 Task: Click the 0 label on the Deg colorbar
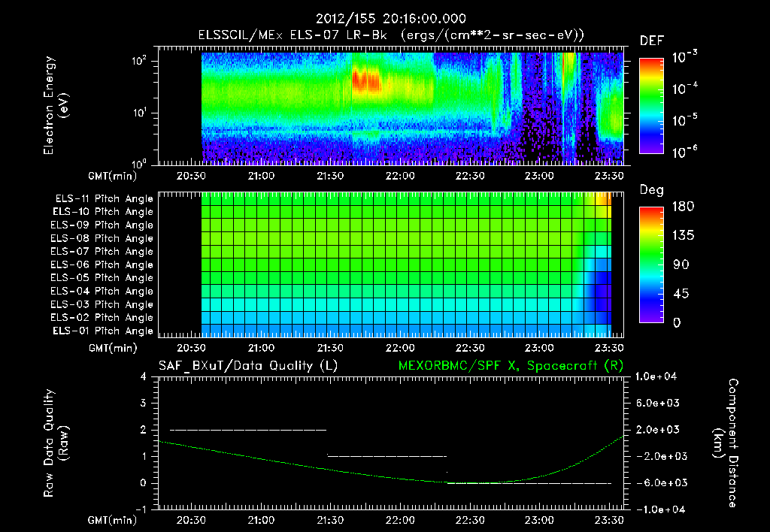click(677, 322)
